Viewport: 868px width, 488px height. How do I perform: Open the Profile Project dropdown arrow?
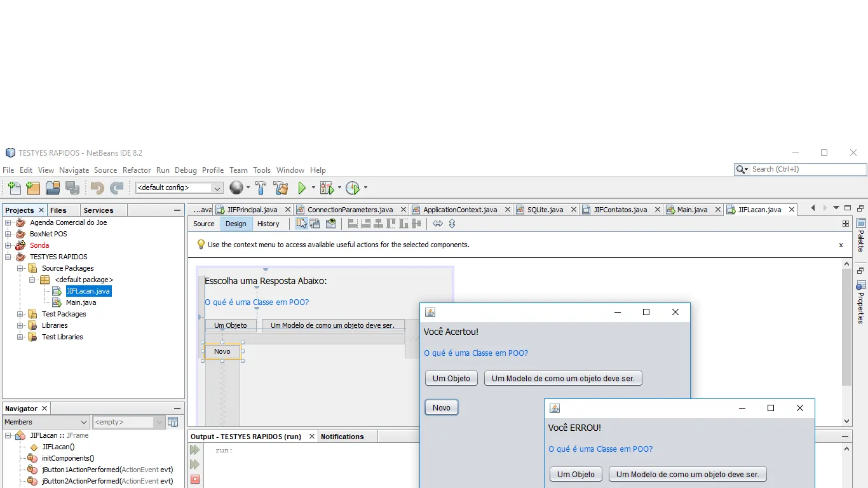pos(365,188)
